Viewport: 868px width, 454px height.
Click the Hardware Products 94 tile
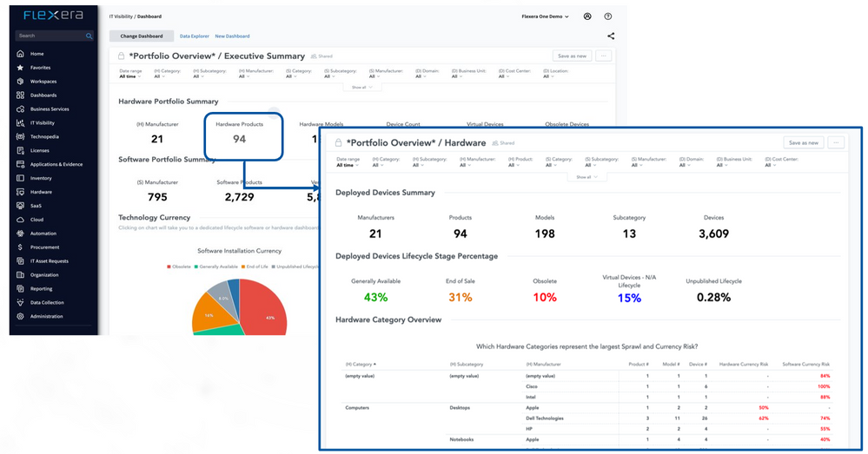tap(239, 135)
